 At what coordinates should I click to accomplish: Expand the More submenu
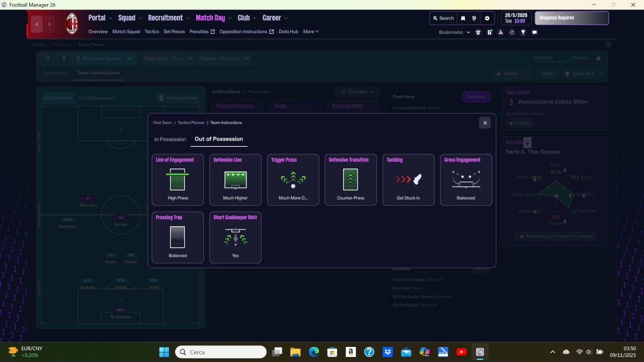coord(311,32)
